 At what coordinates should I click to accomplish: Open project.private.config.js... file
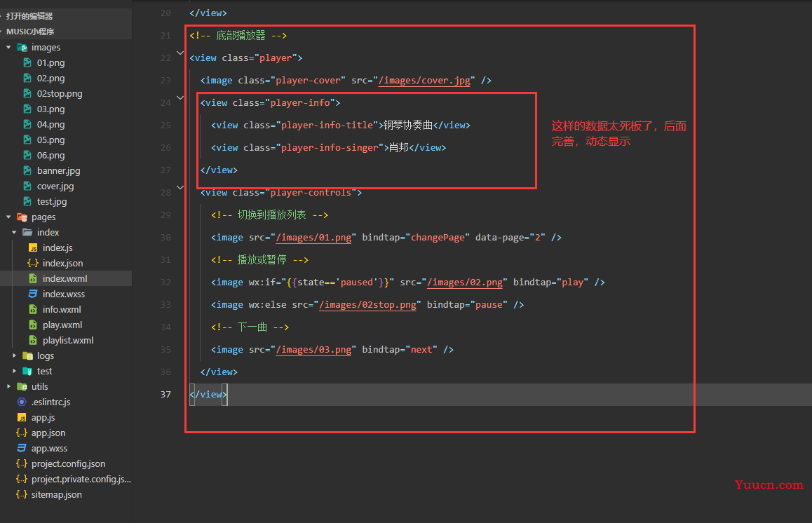point(81,479)
